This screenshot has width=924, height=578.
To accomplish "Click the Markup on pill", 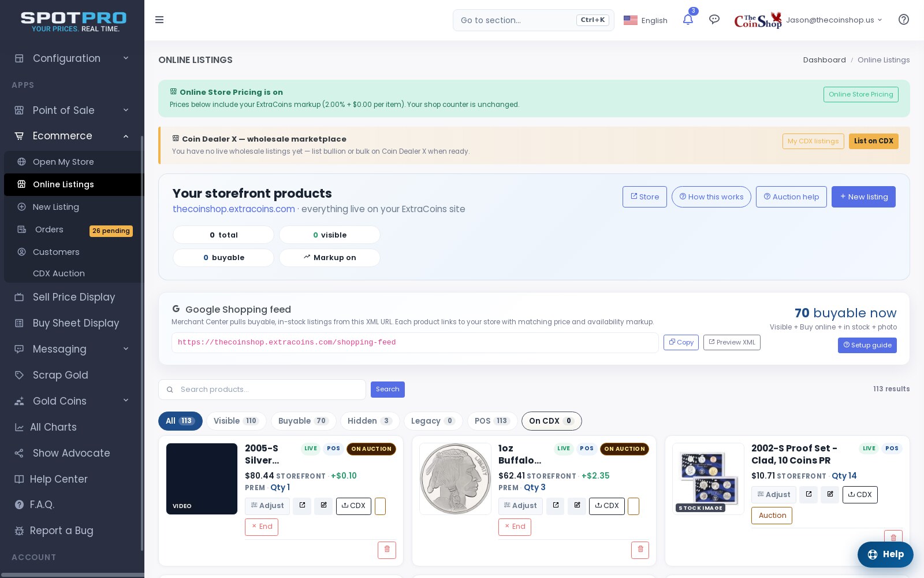I will coord(330,258).
